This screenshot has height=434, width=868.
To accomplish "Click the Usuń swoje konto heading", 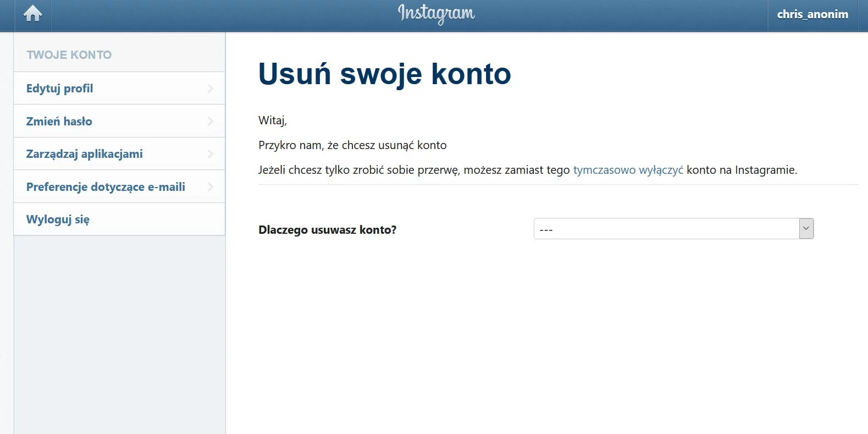I will coord(385,74).
